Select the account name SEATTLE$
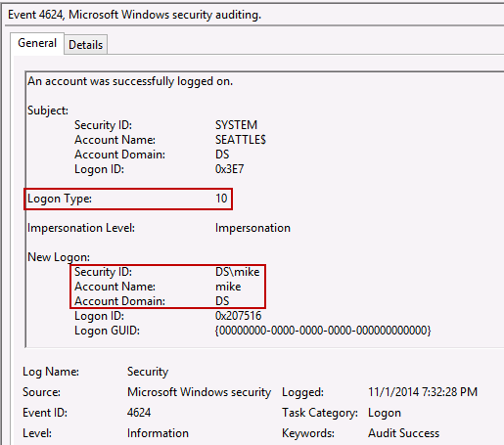This screenshot has height=445, width=504. click(241, 140)
